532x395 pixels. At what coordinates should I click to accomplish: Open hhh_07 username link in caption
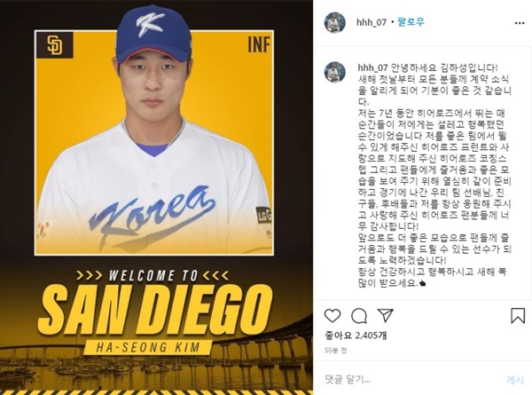click(372, 67)
